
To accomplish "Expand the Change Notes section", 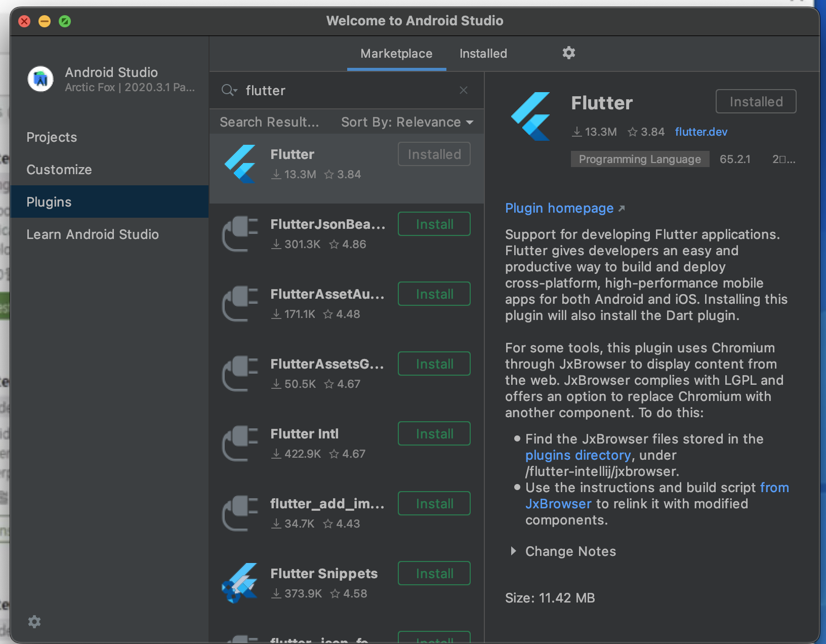I will (x=514, y=551).
